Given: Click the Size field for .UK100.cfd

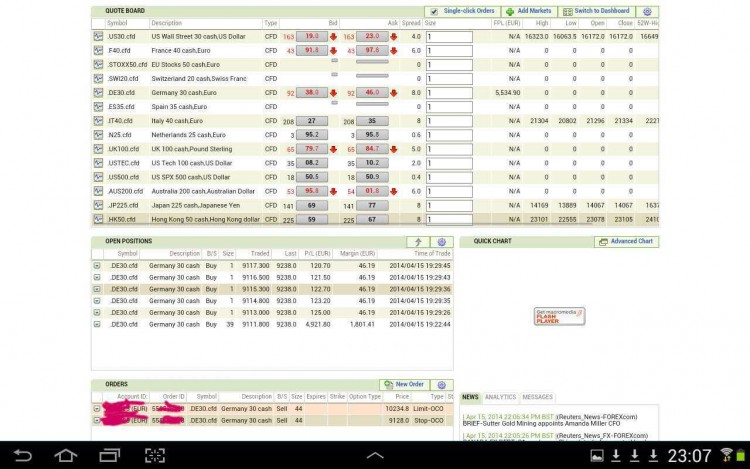Looking at the screenshot, I should coord(449,149).
